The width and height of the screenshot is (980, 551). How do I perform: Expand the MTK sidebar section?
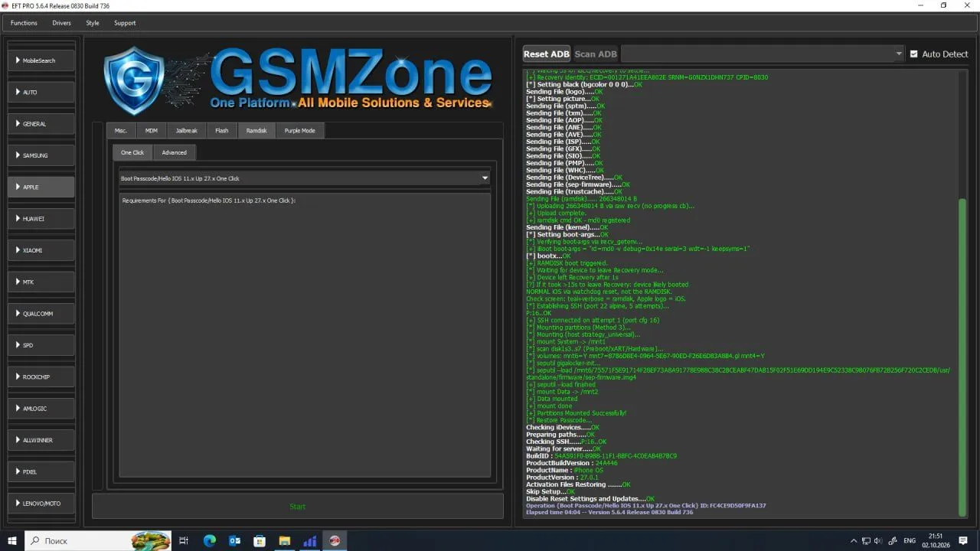[41, 282]
